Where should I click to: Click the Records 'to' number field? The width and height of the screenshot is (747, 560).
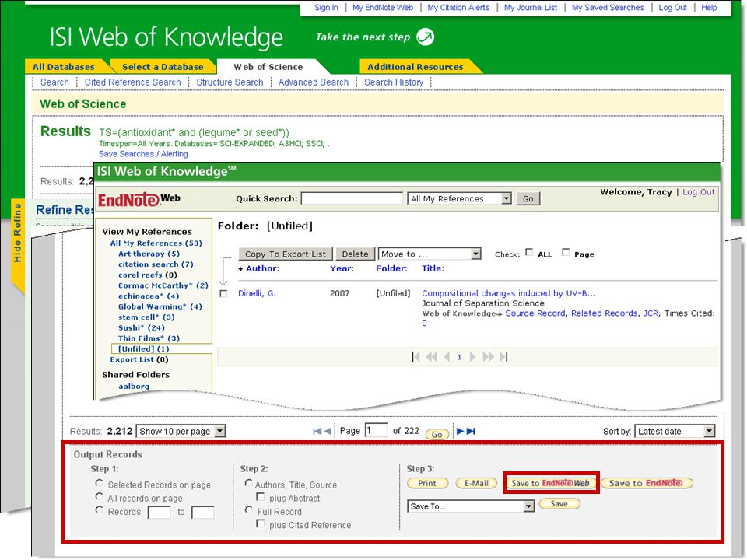tap(202, 513)
